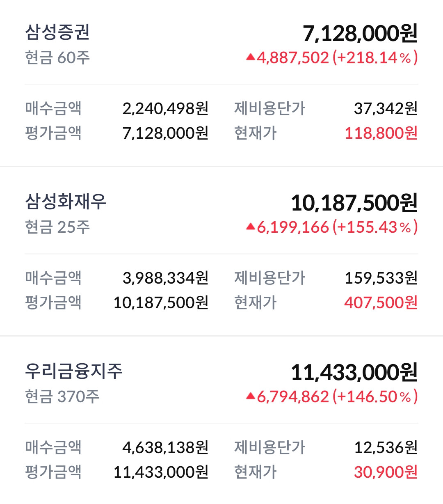Select purchase amount 2,240,498원
The image size is (443, 504).
tap(166, 108)
